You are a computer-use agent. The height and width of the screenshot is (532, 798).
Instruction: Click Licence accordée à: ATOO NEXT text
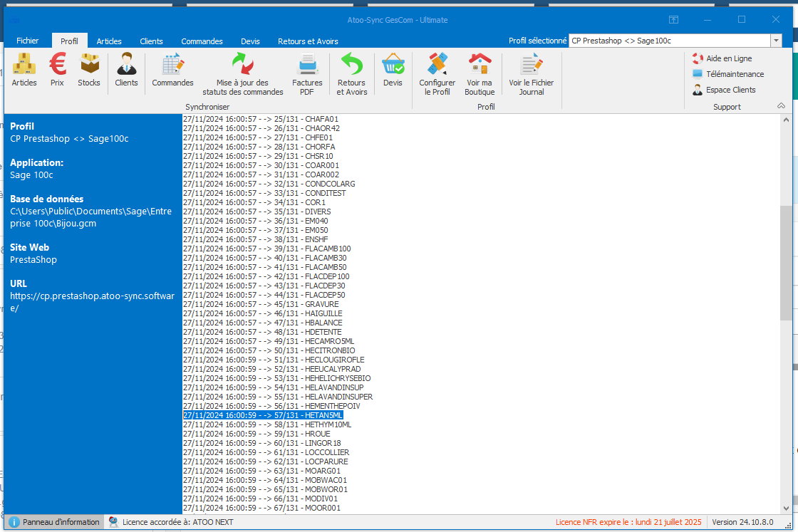pos(177,522)
